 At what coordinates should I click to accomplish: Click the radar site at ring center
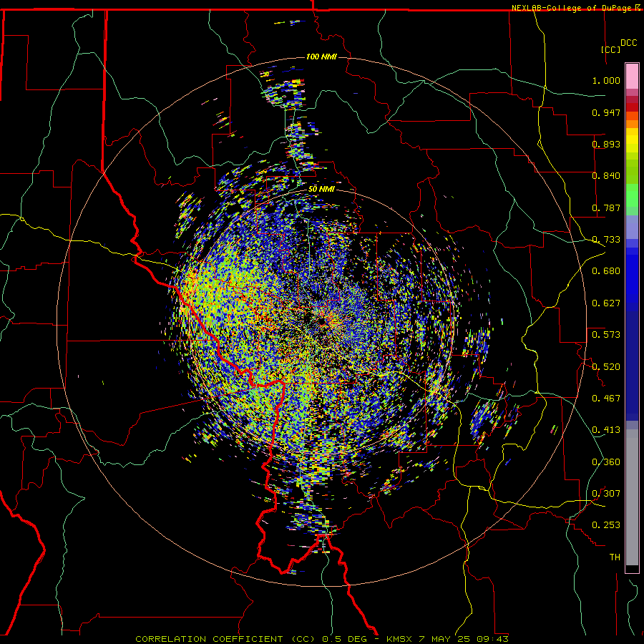click(321, 322)
